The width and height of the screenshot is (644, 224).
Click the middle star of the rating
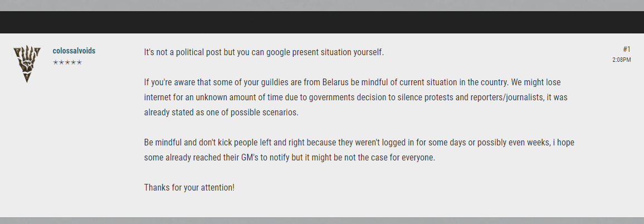click(x=67, y=62)
